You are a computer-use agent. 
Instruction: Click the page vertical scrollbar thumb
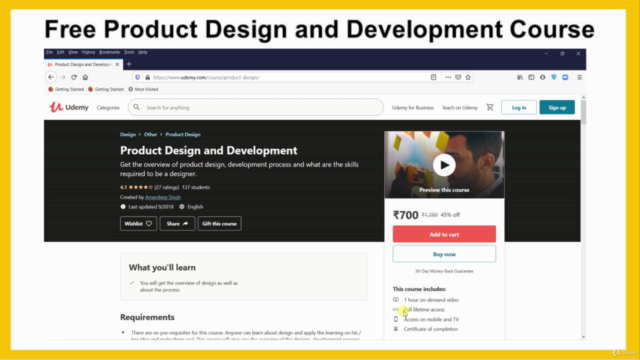tap(583, 112)
